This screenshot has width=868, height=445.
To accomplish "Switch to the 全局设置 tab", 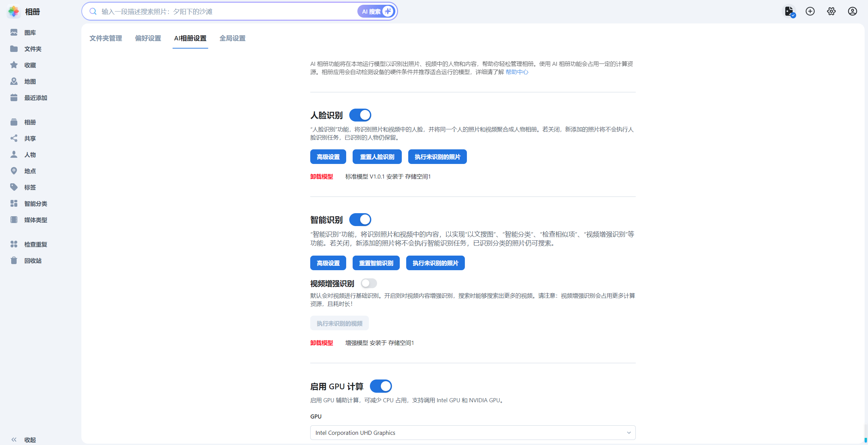I will pos(233,38).
